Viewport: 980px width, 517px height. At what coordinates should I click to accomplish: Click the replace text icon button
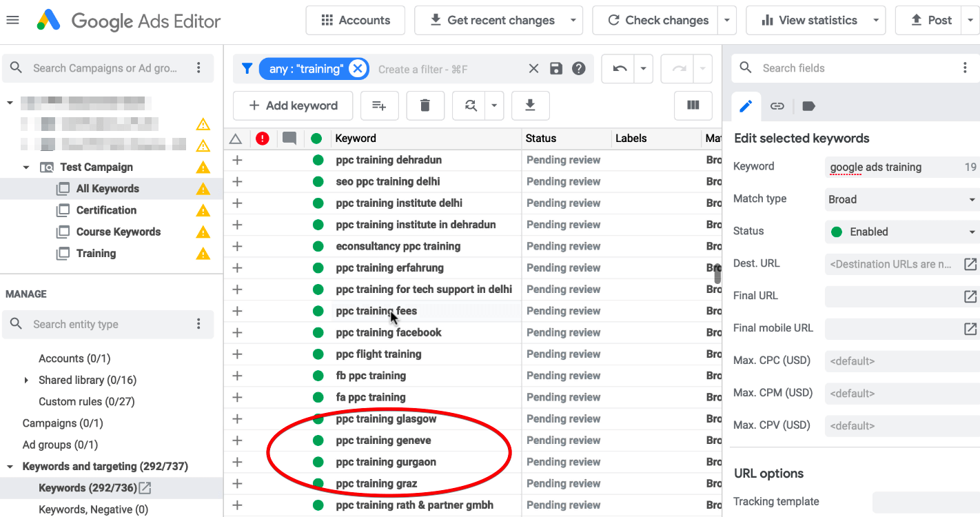tap(471, 105)
